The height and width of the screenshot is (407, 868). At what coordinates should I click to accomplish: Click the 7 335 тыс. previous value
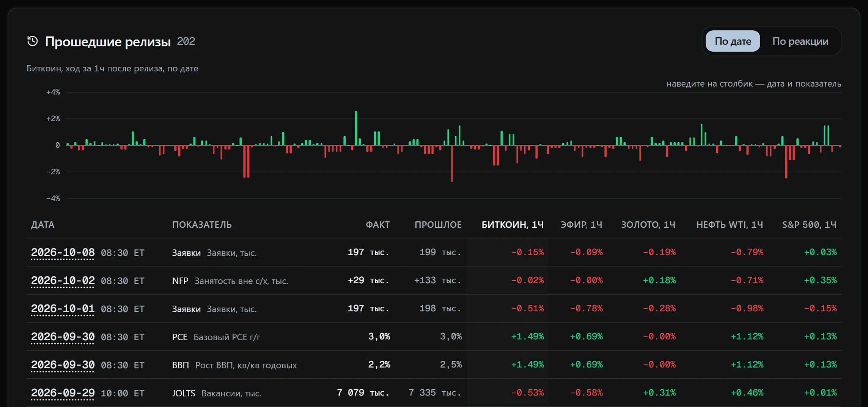(x=435, y=393)
